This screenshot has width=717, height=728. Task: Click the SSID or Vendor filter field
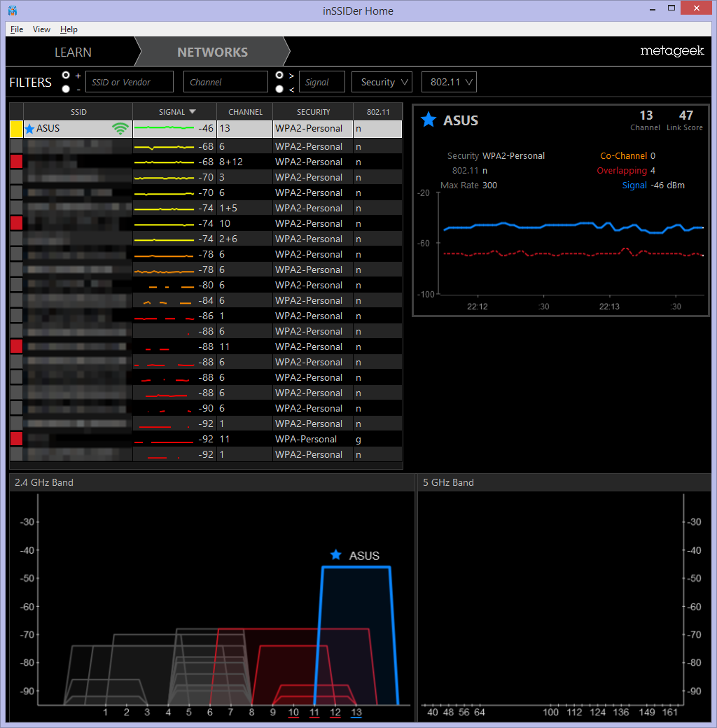(130, 82)
